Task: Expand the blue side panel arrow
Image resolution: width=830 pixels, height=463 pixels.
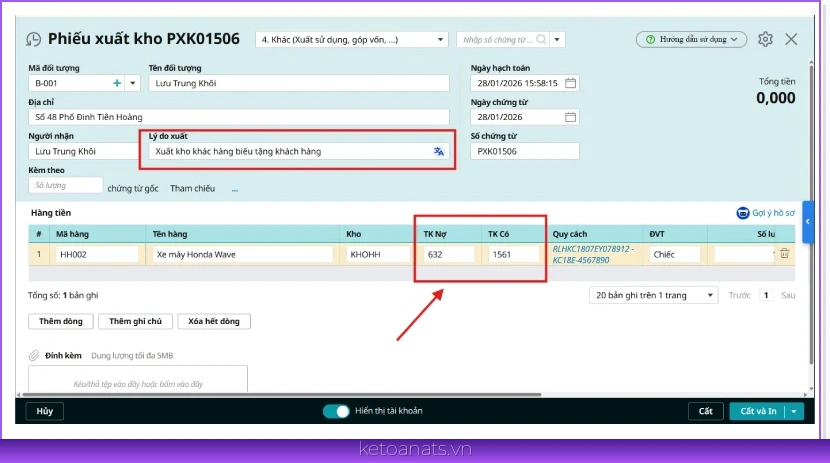Action: (808, 222)
